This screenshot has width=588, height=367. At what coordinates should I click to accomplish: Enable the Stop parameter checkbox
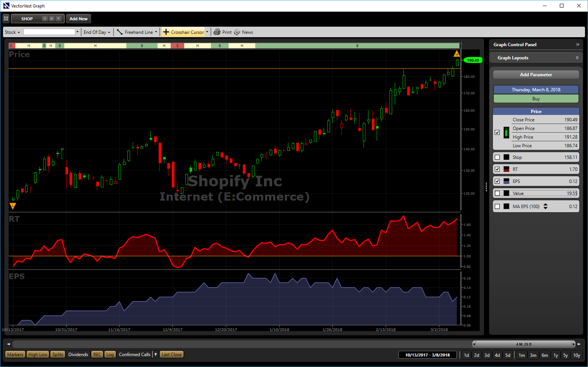(497, 157)
